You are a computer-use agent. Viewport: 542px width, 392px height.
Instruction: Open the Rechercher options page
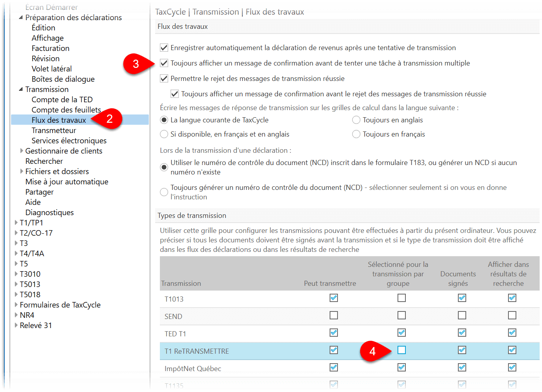click(x=44, y=161)
